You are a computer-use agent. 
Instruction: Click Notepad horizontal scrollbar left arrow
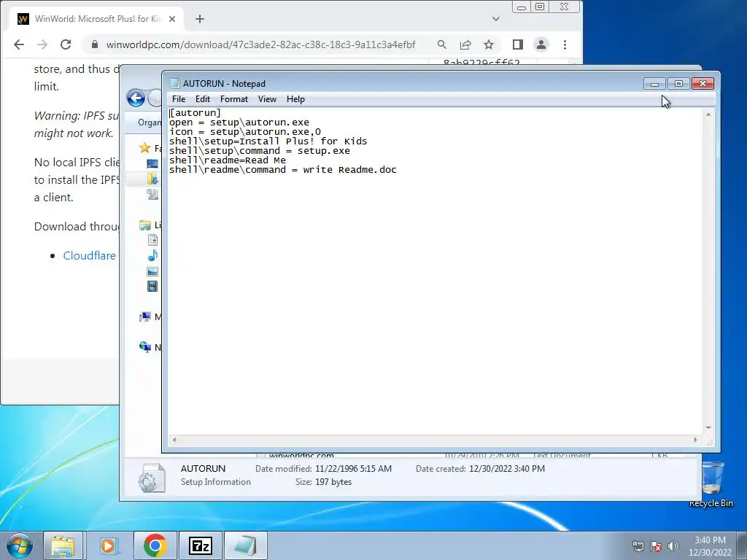(x=174, y=440)
